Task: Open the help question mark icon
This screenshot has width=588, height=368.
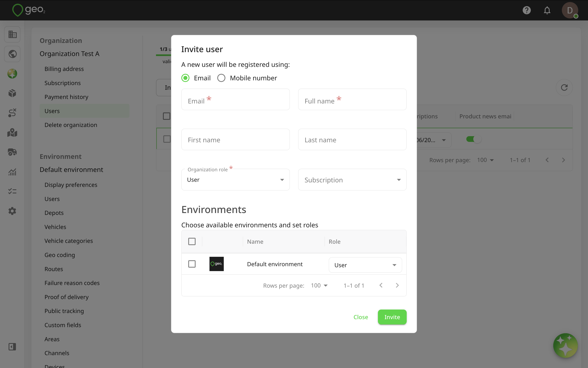Action: click(527, 10)
